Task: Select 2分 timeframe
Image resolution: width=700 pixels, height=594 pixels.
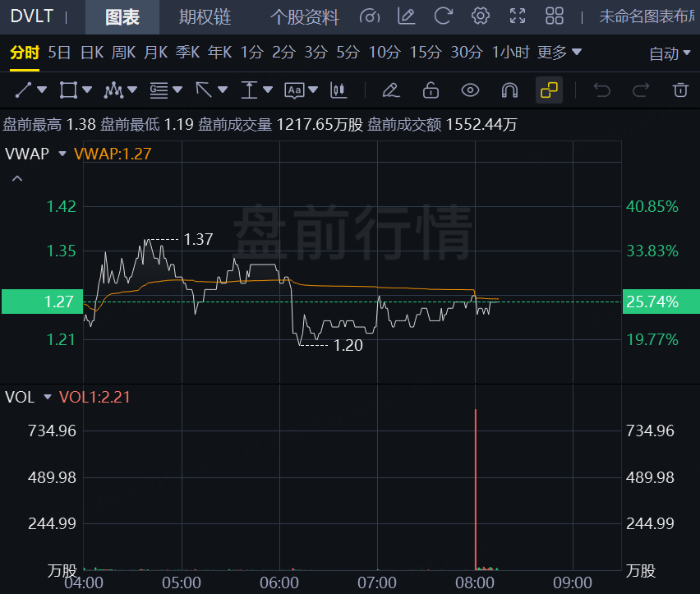Action: pyautogui.click(x=284, y=53)
